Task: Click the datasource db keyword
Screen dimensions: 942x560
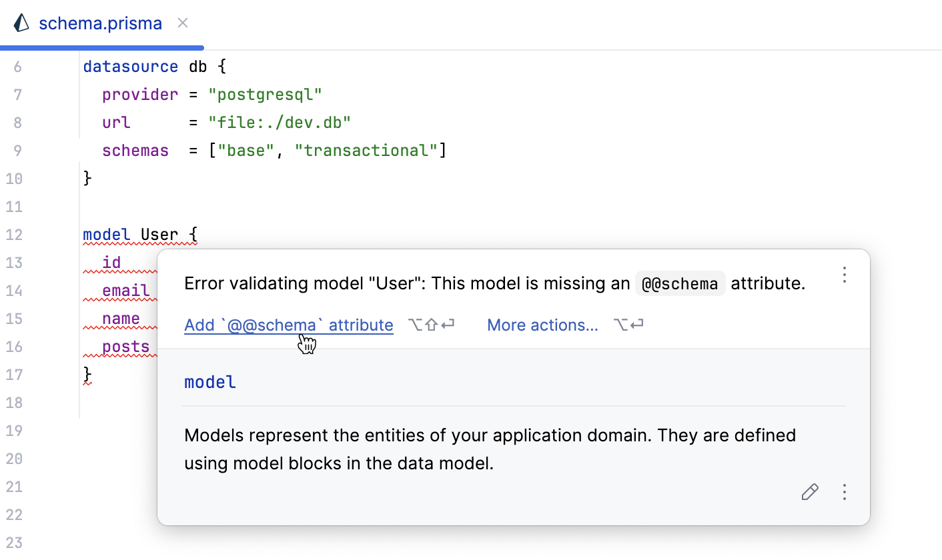Action: point(130,66)
